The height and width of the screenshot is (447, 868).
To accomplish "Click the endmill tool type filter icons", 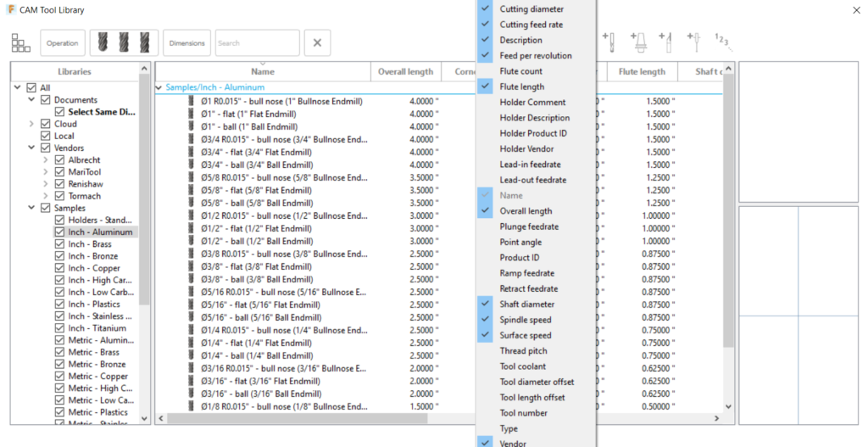I will [x=125, y=42].
